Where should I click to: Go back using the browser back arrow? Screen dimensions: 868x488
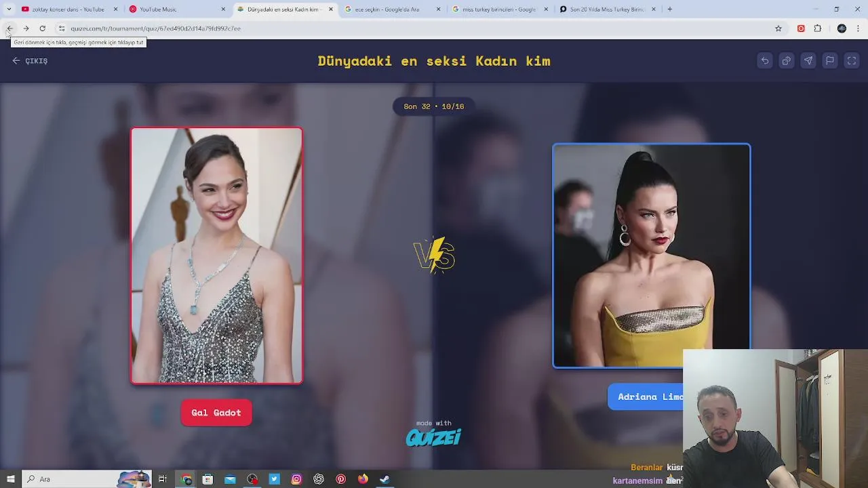[x=9, y=28]
